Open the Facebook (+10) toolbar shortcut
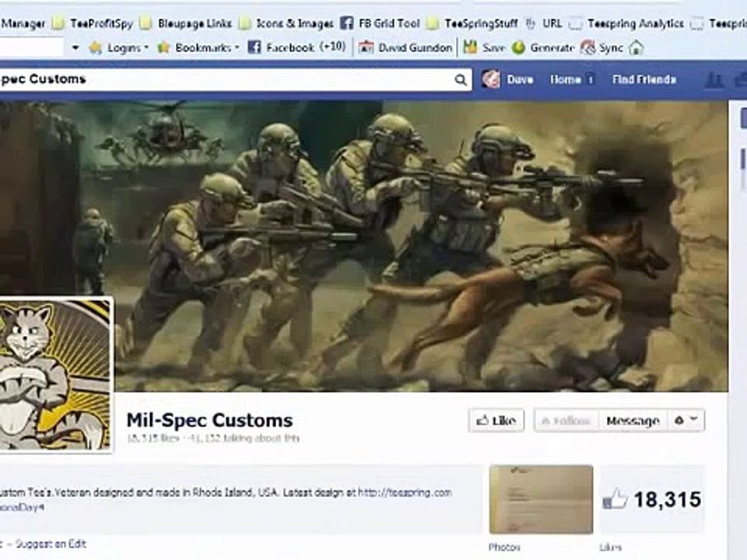 pos(296,47)
